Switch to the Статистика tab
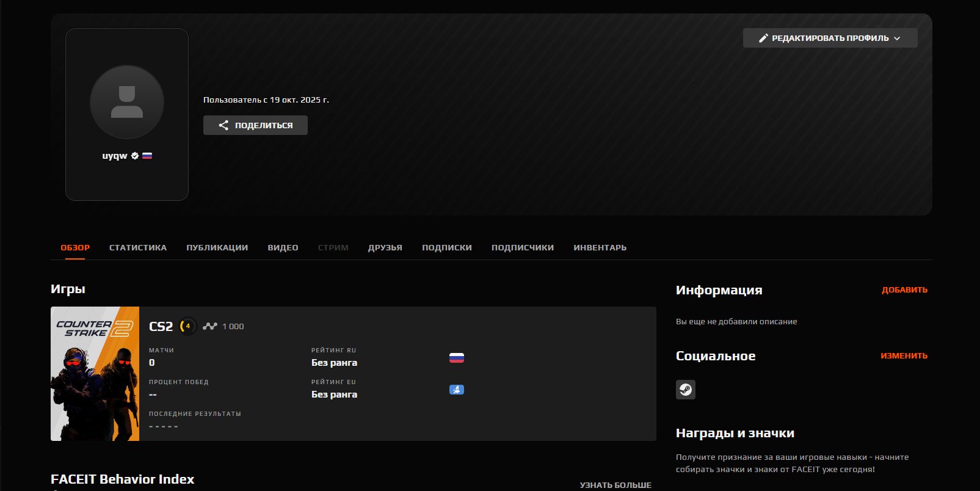980x491 pixels. point(138,247)
